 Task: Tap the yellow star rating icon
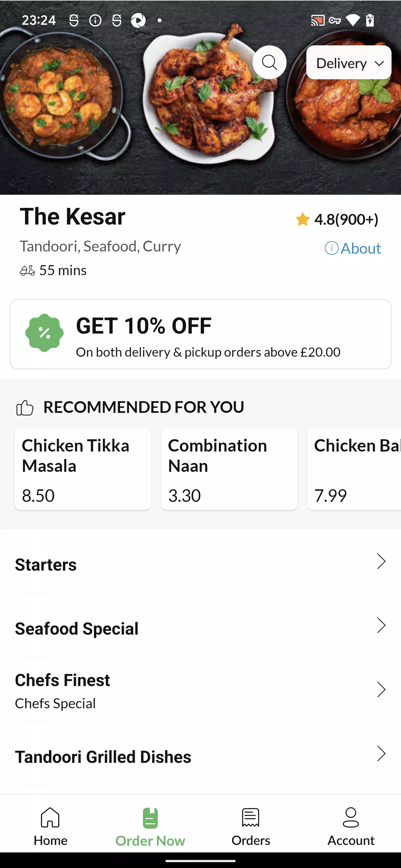pyautogui.click(x=302, y=219)
